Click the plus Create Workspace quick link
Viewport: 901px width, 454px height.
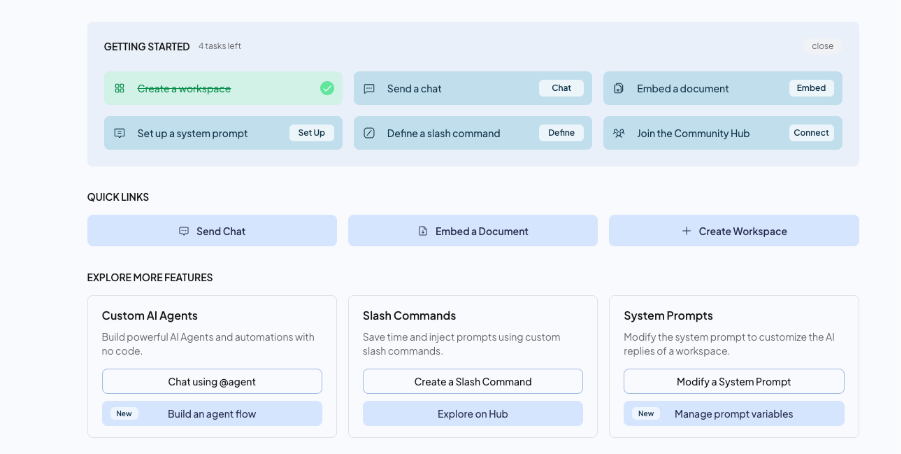pos(734,231)
